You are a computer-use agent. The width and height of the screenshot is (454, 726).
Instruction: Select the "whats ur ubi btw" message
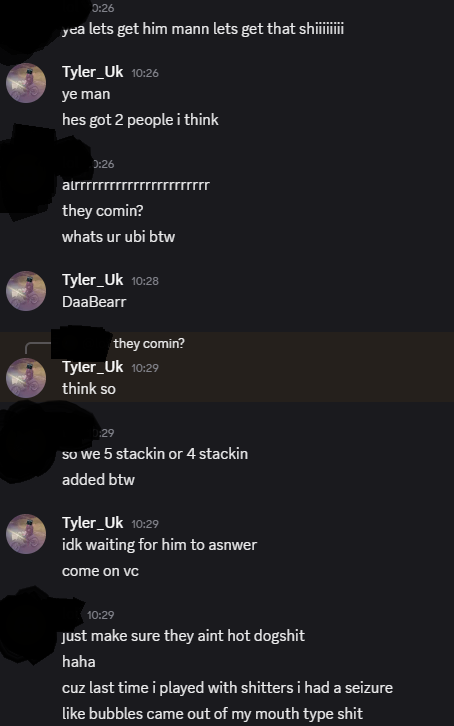click(118, 237)
